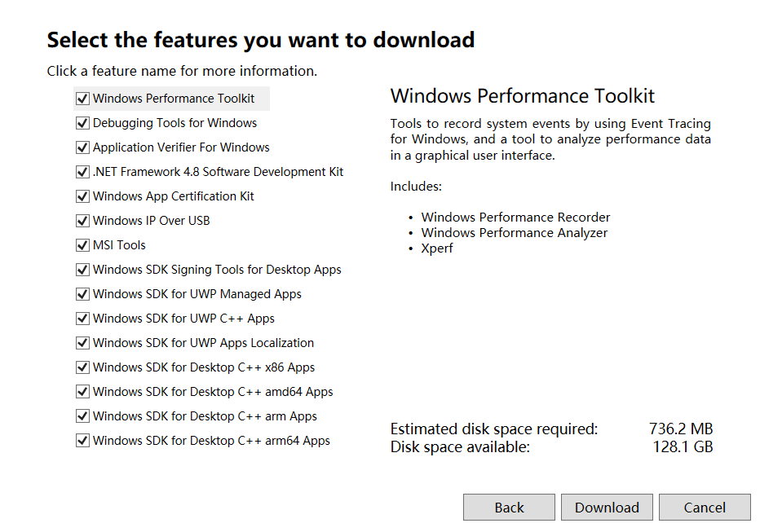The width and height of the screenshot is (760, 532).
Task: Deselect UWP Apps Localization checkbox
Action: pos(82,344)
